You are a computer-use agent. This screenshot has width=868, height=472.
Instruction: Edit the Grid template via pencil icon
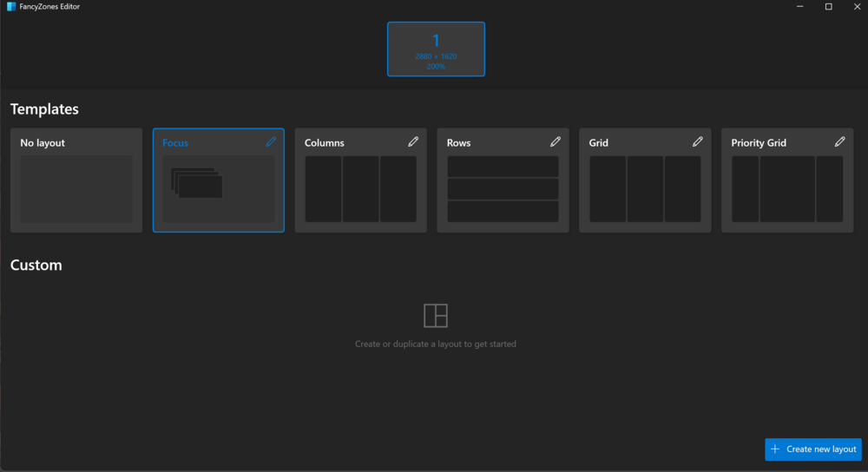tap(698, 141)
